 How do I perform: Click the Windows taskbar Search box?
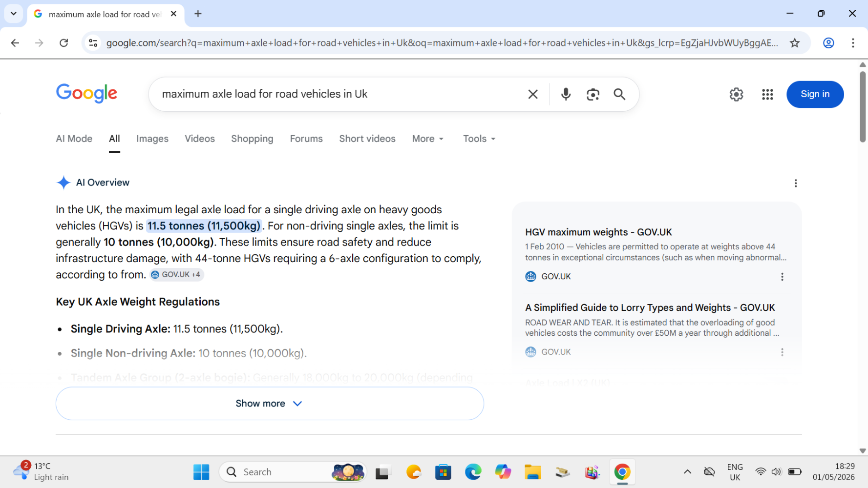[293, 472]
